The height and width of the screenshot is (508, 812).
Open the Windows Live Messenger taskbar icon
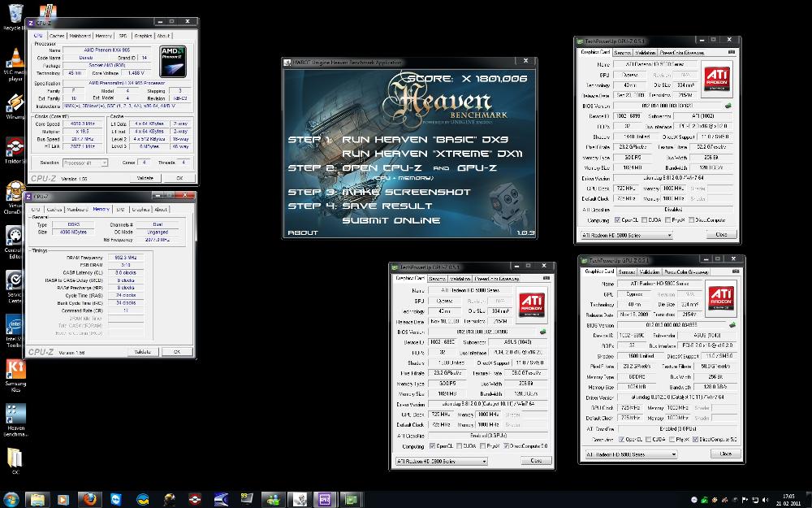click(273, 500)
